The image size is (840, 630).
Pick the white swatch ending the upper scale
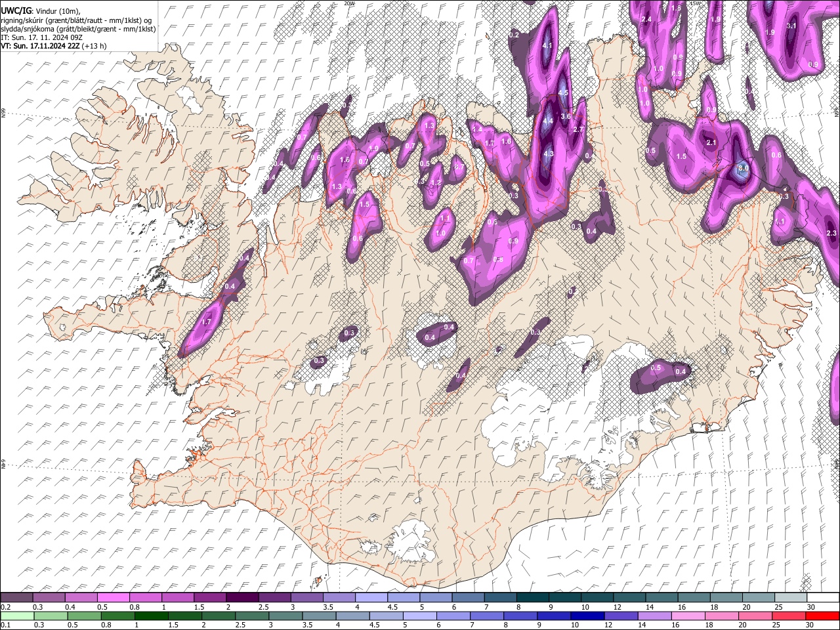click(x=824, y=597)
